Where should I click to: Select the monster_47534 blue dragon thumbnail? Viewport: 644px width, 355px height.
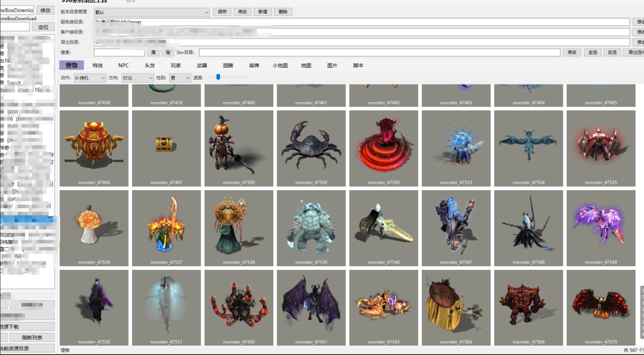[529, 148]
